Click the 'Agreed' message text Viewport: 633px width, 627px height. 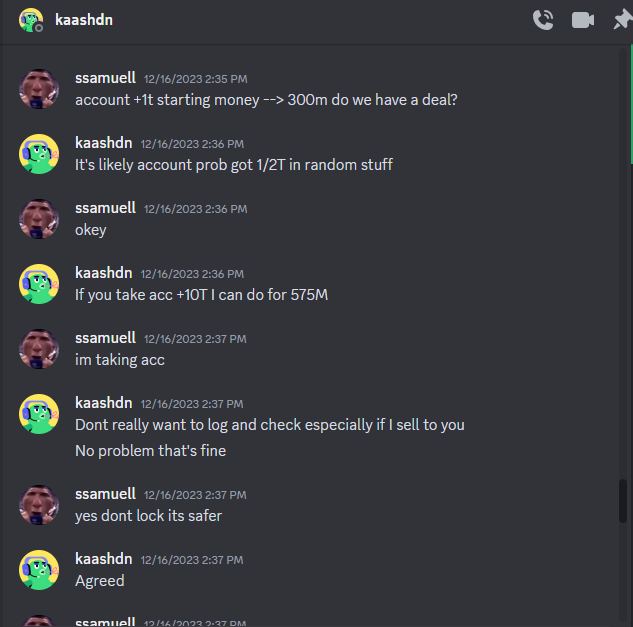click(x=100, y=581)
